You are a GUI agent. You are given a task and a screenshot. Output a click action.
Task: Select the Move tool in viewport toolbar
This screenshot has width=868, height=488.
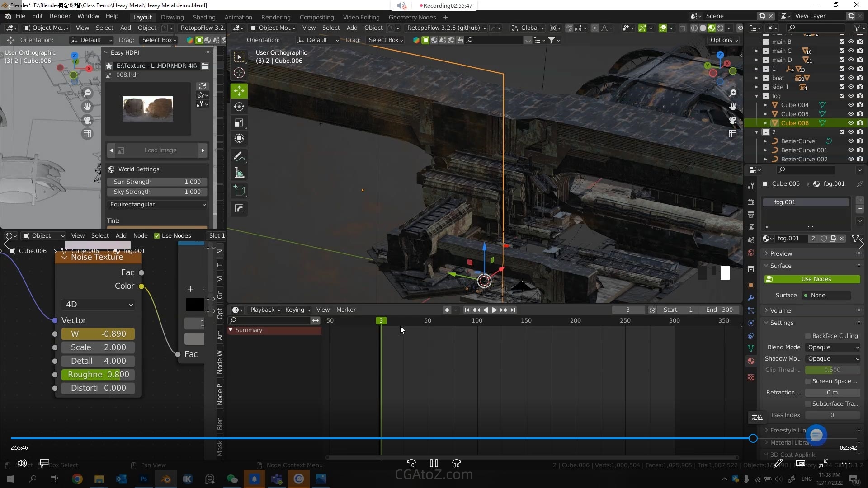[239, 91]
